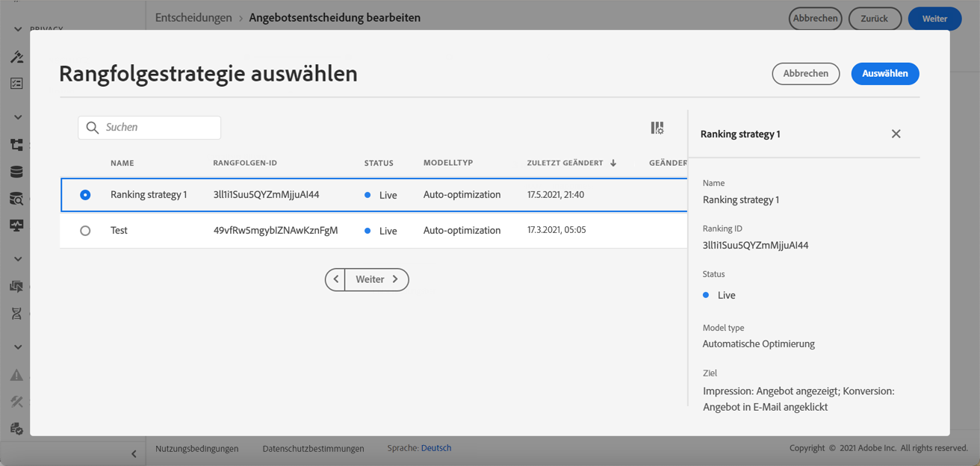980x466 pixels.
Task: Go to previous page of results
Action: [336, 279]
